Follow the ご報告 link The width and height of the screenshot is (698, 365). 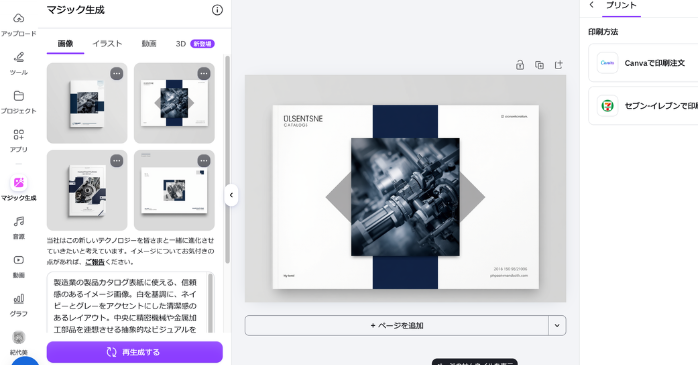pos(95,262)
